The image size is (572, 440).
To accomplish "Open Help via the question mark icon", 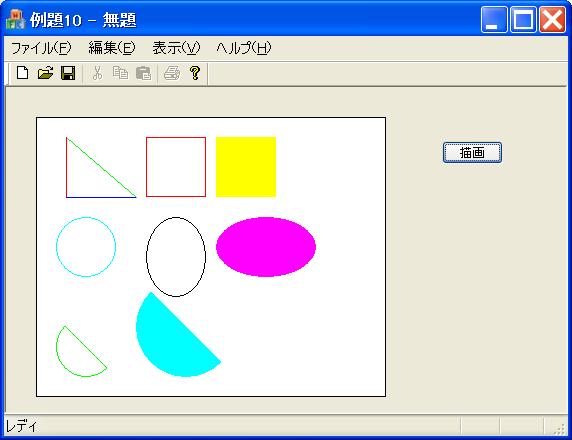I will click(195, 73).
